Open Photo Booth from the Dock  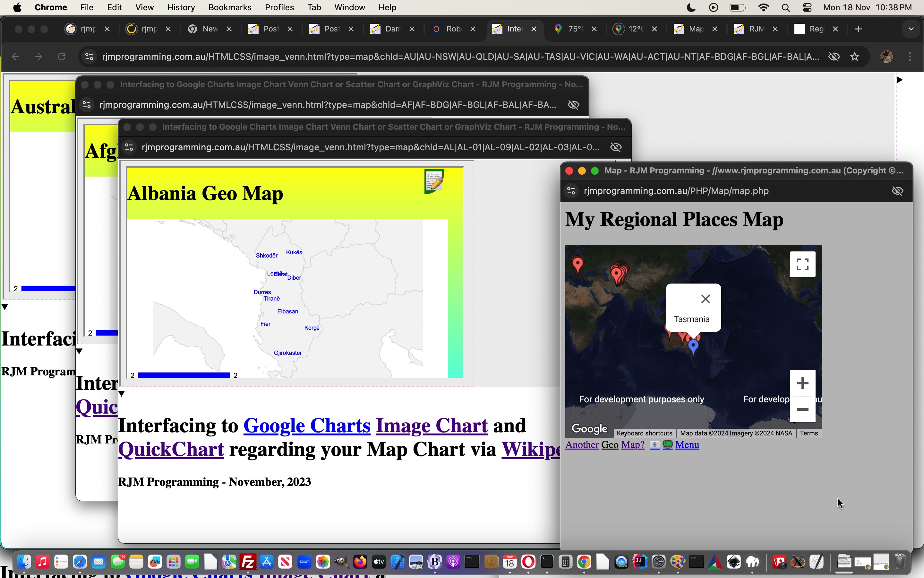(779, 562)
